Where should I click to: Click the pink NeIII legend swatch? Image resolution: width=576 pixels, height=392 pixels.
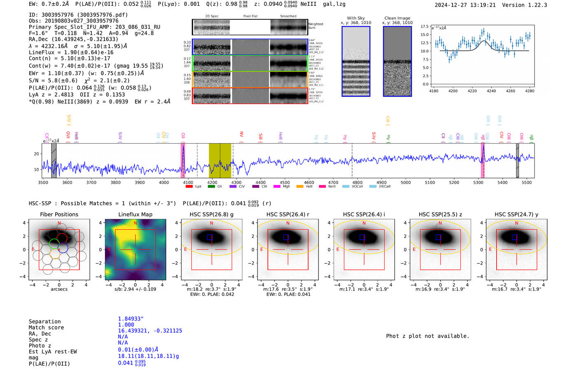coord(322,186)
